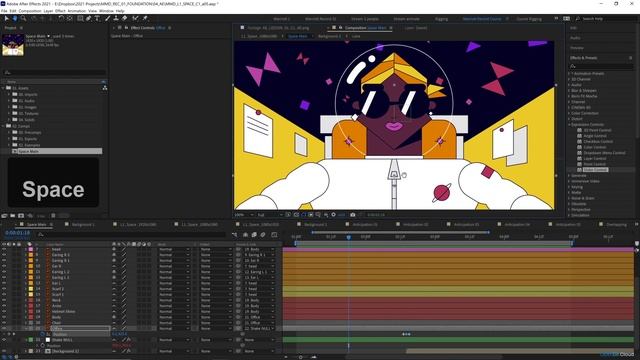Click the purple label color of Head layer
This screenshot has width=640, height=360.
[31, 249]
